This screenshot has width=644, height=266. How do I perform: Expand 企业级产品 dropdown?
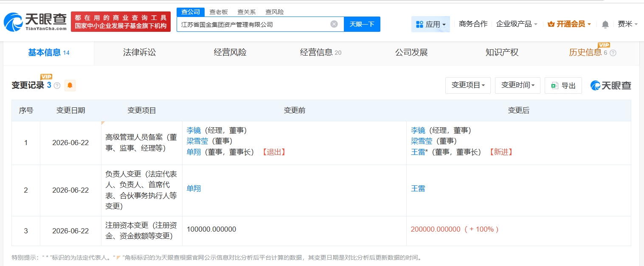pos(517,24)
